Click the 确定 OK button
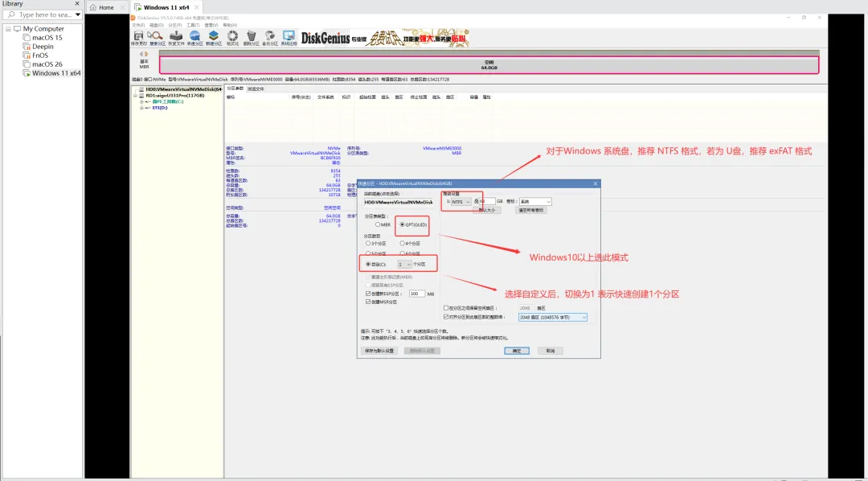This screenshot has height=481, width=868. pyautogui.click(x=517, y=351)
